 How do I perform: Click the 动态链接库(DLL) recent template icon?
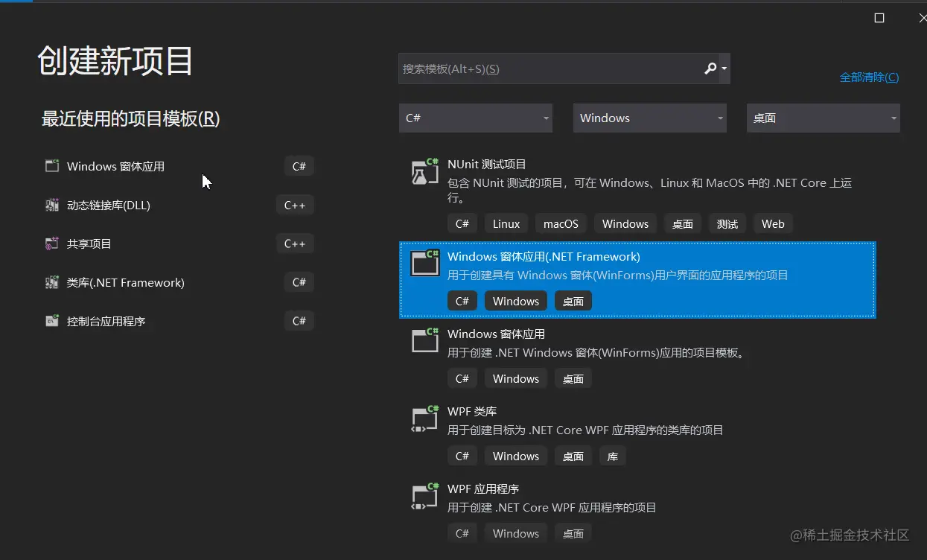point(52,205)
